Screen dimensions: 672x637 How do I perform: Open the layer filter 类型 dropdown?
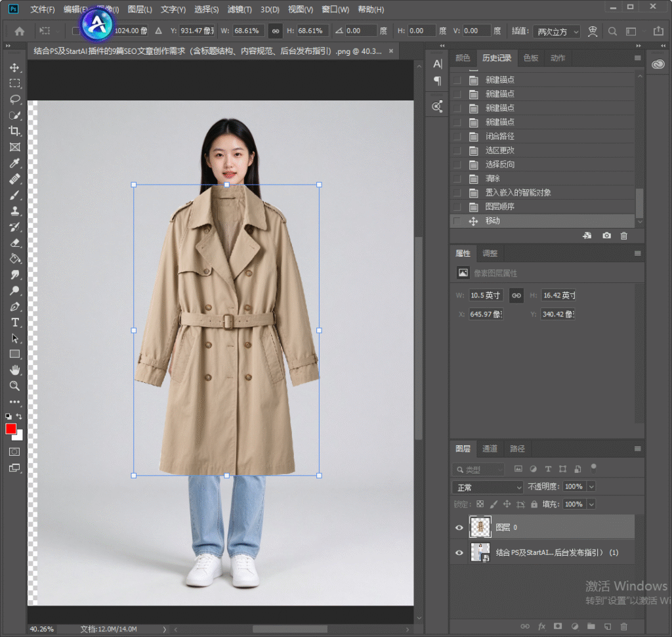pyautogui.click(x=478, y=470)
